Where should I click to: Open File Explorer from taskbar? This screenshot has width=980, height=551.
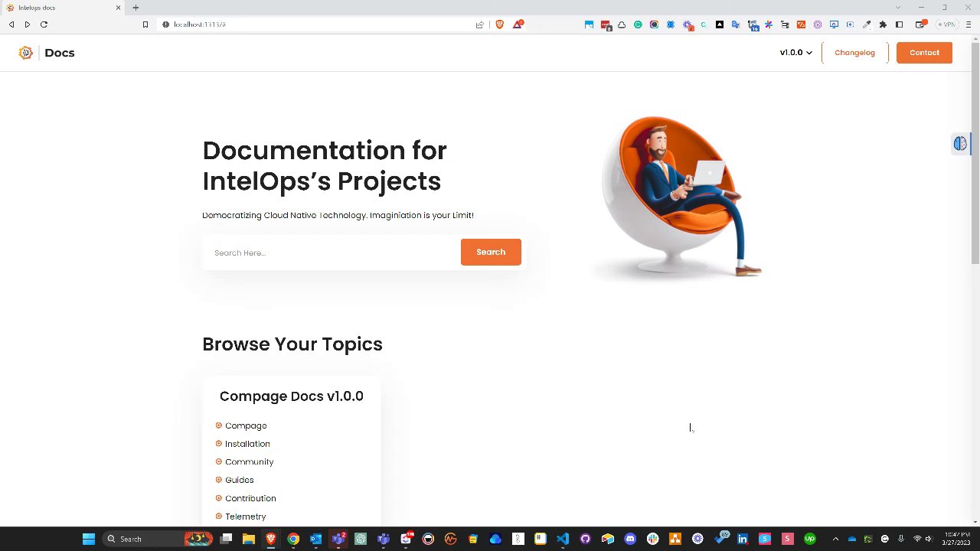248,539
